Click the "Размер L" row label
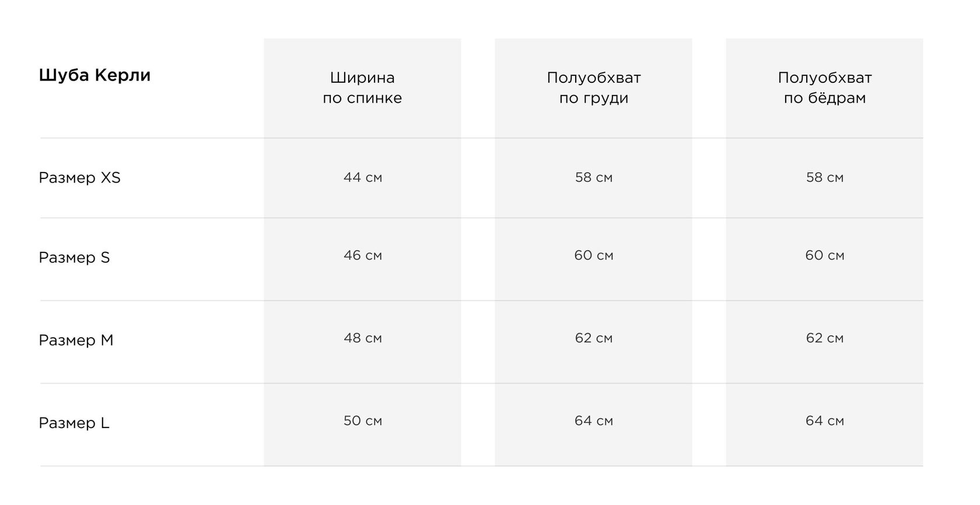The height and width of the screenshot is (505, 980). pyautogui.click(x=74, y=423)
